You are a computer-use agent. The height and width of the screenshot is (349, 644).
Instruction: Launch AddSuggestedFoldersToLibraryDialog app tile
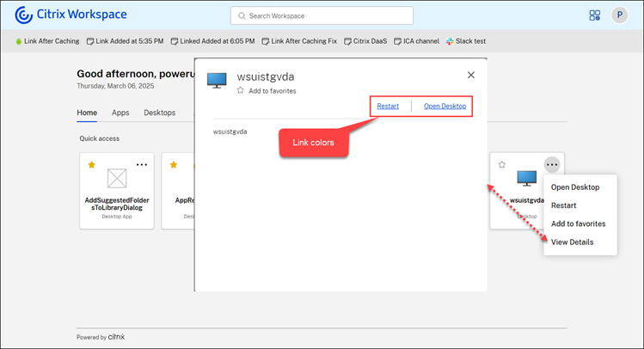(117, 191)
